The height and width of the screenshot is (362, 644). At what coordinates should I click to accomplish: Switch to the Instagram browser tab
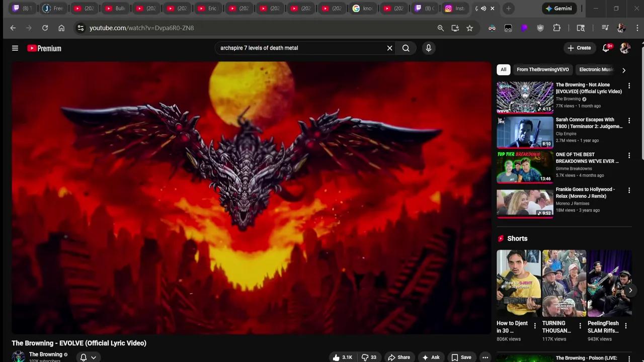pyautogui.click(x=454, y=9)
